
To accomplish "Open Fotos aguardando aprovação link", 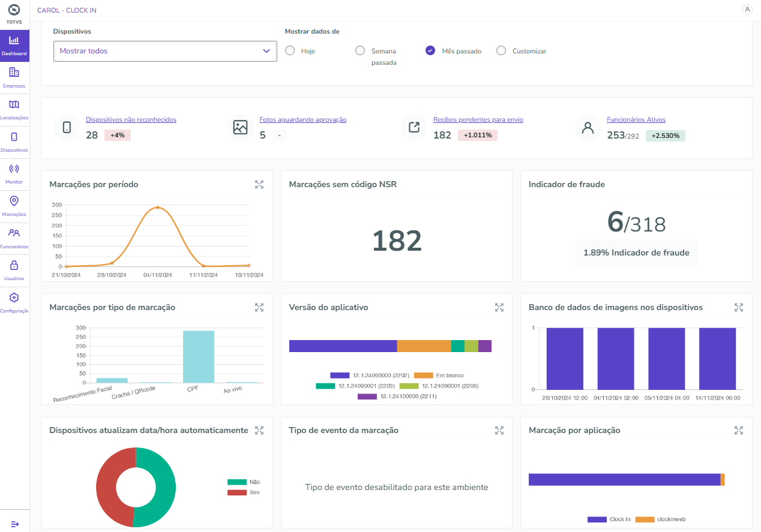I will [x=303, y=119].
